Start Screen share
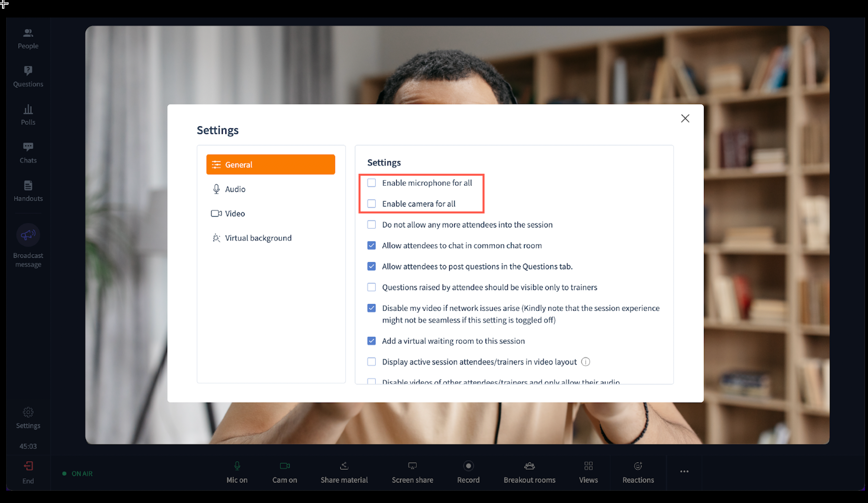This screenshot has width=868, height=503. click(412, 473)
